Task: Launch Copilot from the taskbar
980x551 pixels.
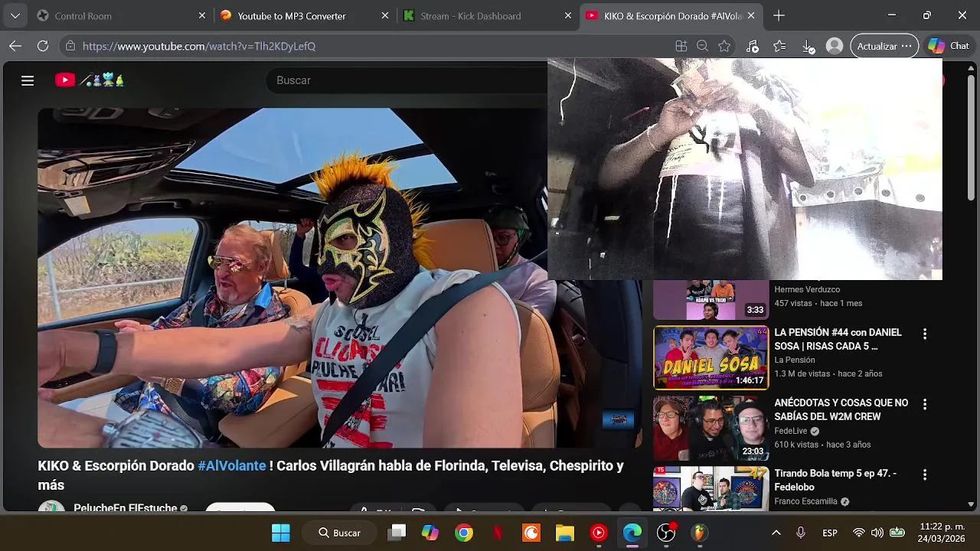Action: click(430, 533)
